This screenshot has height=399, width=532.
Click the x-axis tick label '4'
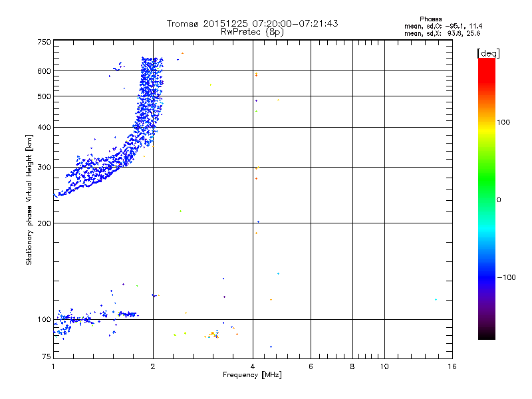(x=253, y=366)
